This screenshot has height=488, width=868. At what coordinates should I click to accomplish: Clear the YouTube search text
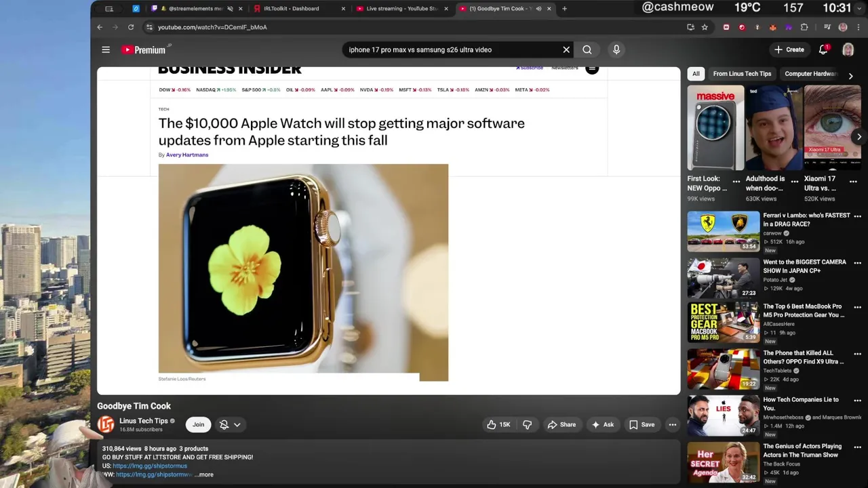click(566, 49)
